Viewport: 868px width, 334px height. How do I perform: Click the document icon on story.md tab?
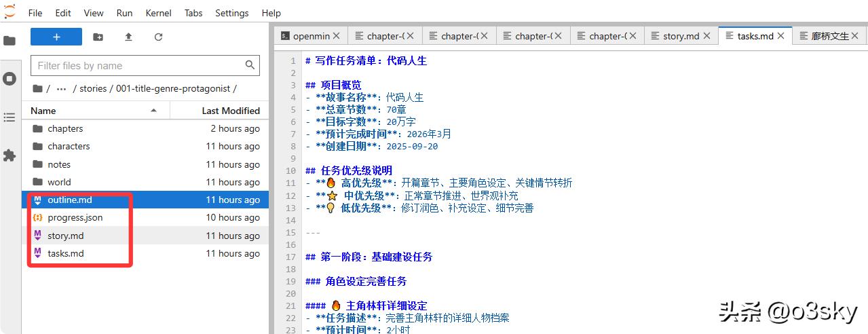coord(656,36)
